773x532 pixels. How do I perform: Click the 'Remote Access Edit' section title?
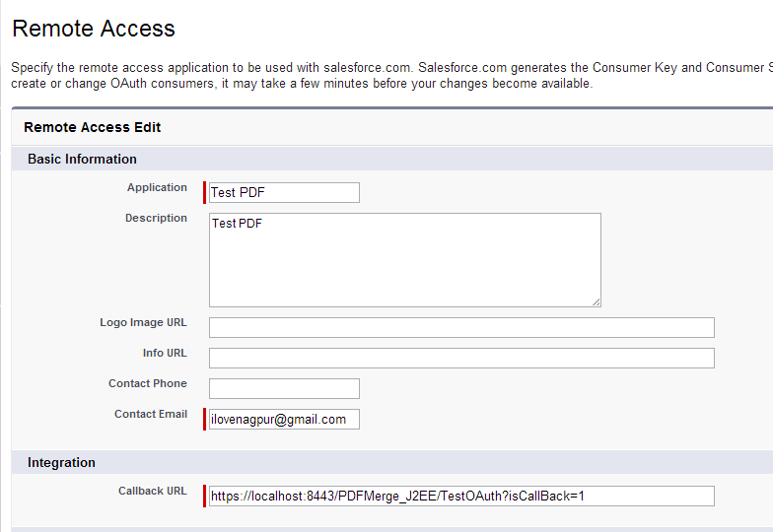93,127
